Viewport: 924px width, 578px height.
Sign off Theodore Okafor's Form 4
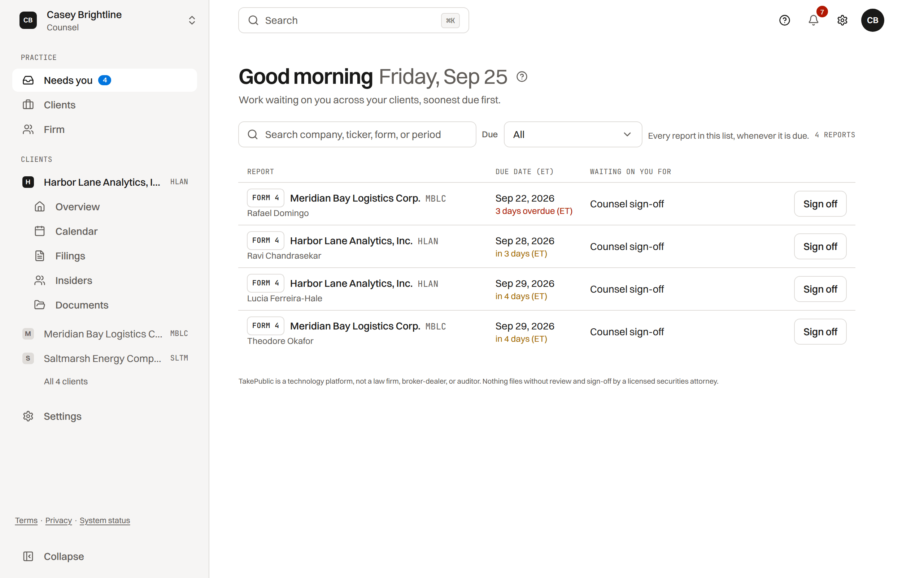click(x=820, y=332)
